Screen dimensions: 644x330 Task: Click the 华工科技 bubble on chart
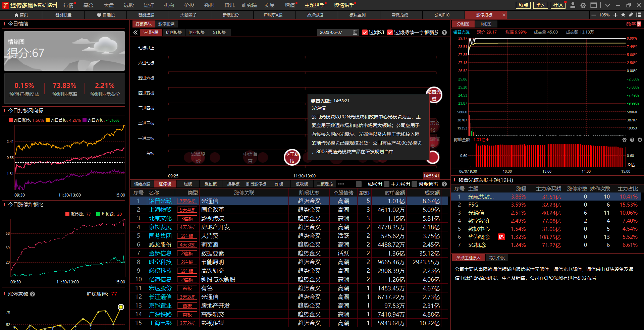pyautogui.click(x=292, y=157)
